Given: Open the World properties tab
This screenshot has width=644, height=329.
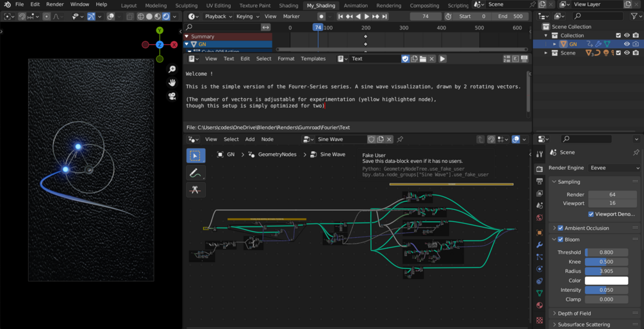Looking at the screenshot, I should click(x=540, y=217).
